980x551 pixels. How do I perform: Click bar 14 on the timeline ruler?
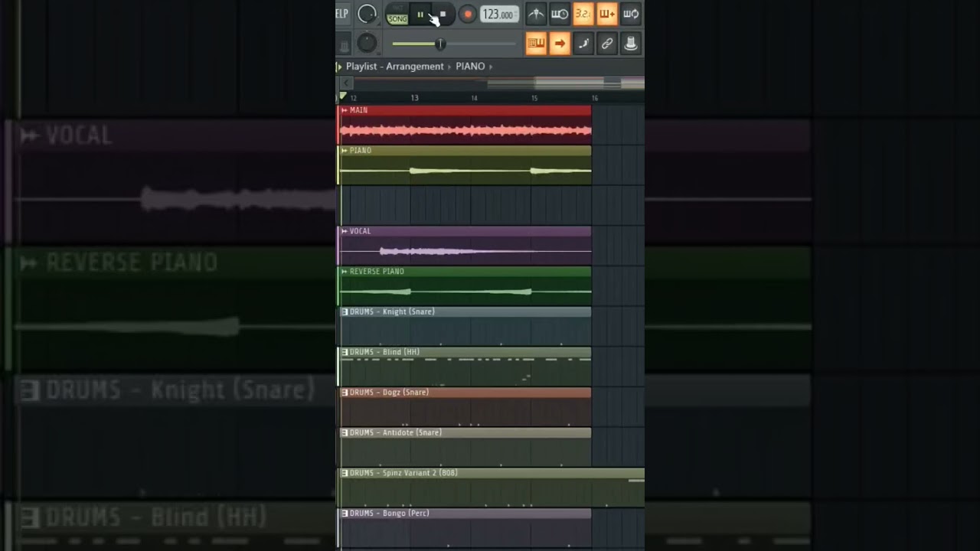(474, 98)
